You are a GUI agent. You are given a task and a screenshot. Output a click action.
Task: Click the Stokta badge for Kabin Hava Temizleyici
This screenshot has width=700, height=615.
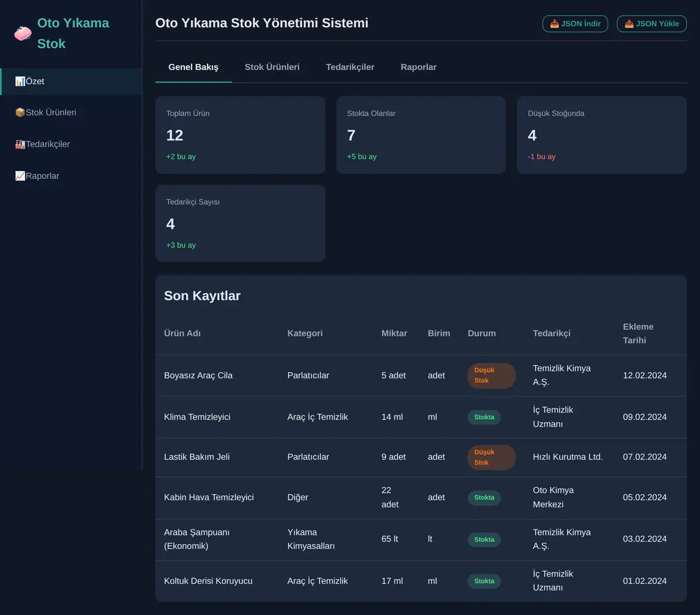click(484, 497)
